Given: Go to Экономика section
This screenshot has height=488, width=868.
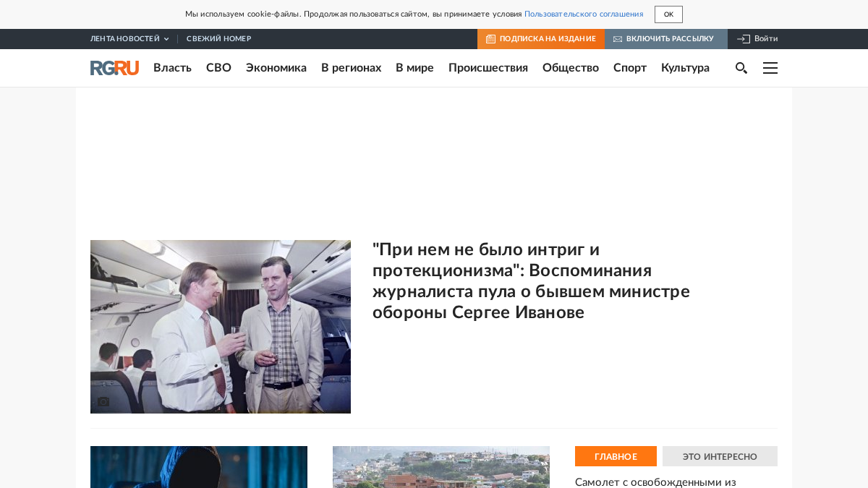Looking at the screenshot, I should point(276,68).
